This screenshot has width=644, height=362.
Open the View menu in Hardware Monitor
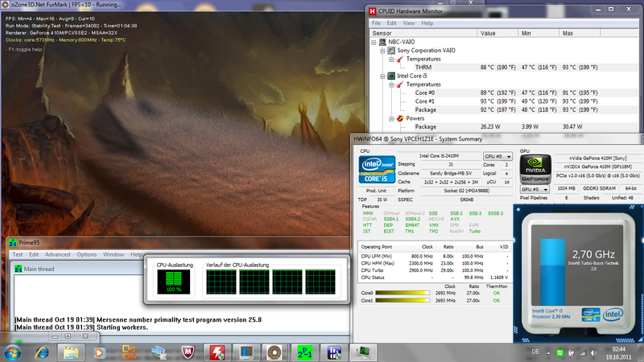(403, 23)
